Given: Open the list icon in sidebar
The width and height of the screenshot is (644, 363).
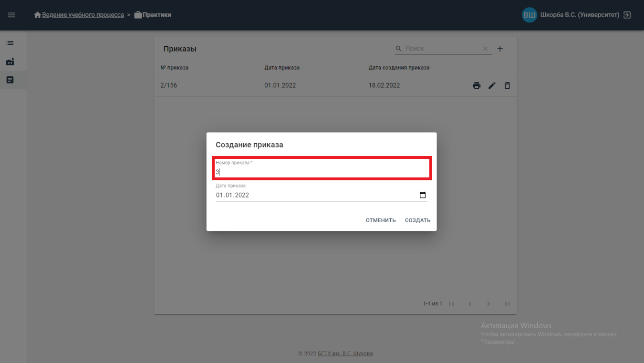Looking at the screenshot, I should [10, 43].
